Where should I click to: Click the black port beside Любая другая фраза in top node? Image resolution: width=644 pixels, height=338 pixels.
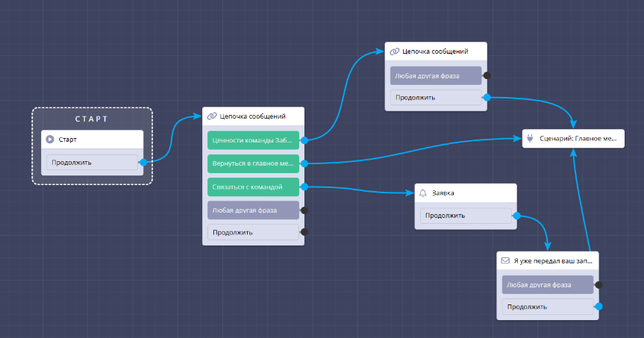pyautogui.click(x=487, y=75)
